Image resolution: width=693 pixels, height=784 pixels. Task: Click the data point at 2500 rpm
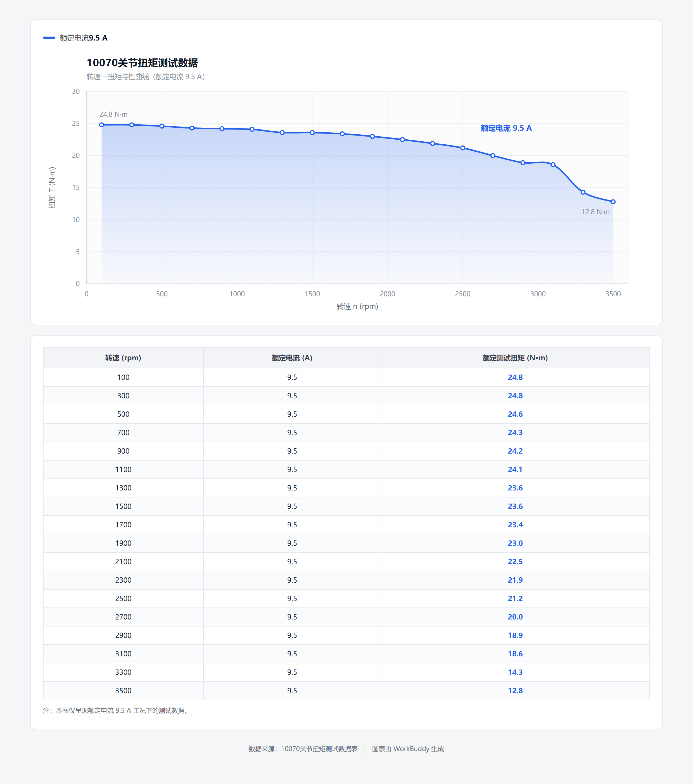point(463,148)
